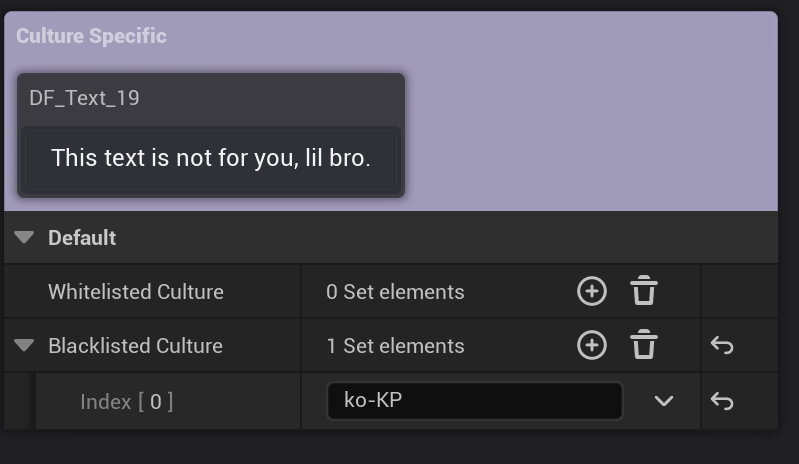This screenshot has width=799, height=464.
Task: Empty the Blacklisted Culture set with trash icon
Action: (x=644, y=346)
